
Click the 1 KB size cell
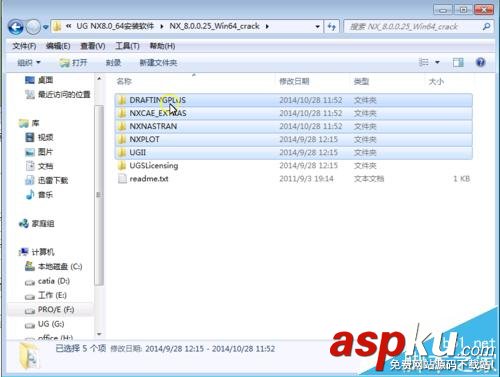[462, 179]
